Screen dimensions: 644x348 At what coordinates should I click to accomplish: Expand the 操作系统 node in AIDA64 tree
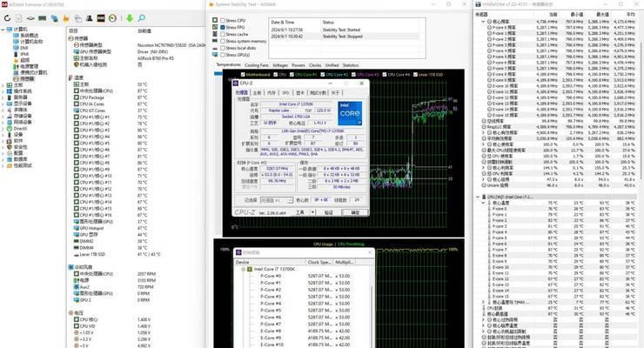tap(3, 91)
